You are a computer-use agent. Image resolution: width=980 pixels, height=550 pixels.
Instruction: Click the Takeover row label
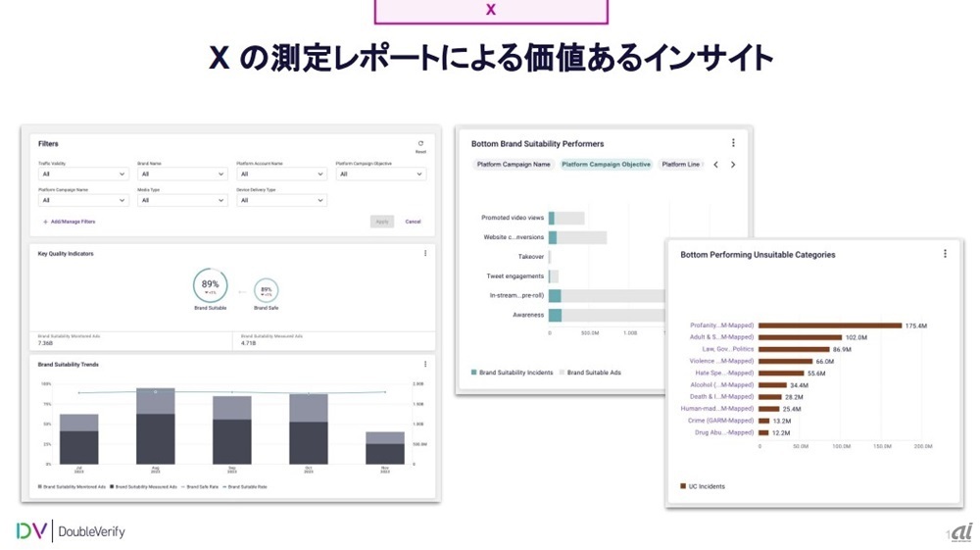530,257
